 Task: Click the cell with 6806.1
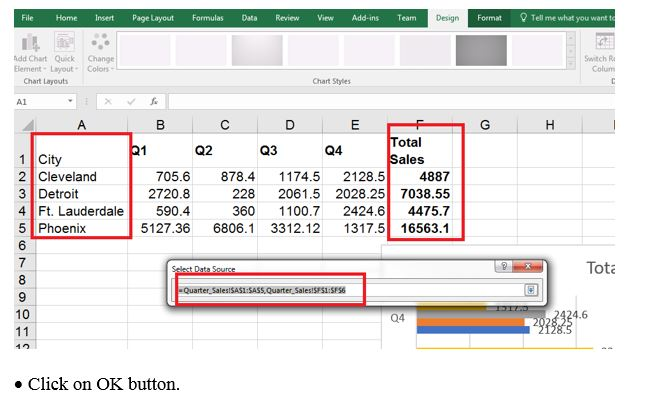[x=225, y=228]
